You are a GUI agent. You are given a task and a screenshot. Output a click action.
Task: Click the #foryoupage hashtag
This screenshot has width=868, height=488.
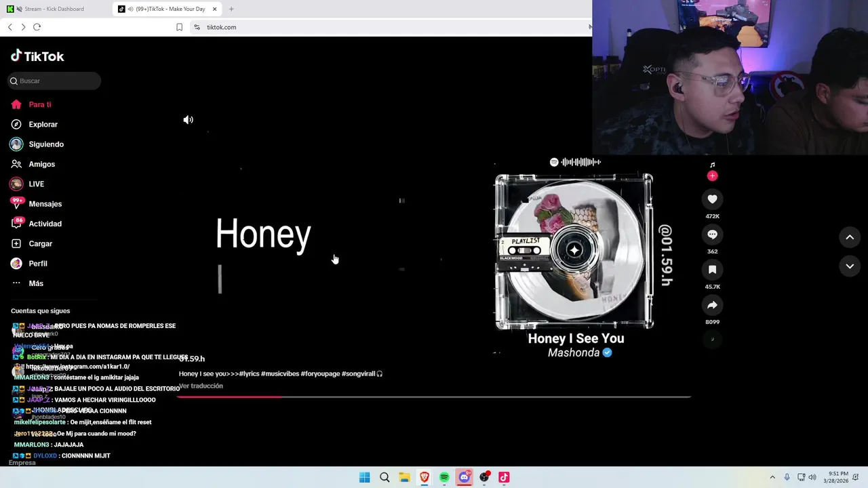(x=320, y=373)
